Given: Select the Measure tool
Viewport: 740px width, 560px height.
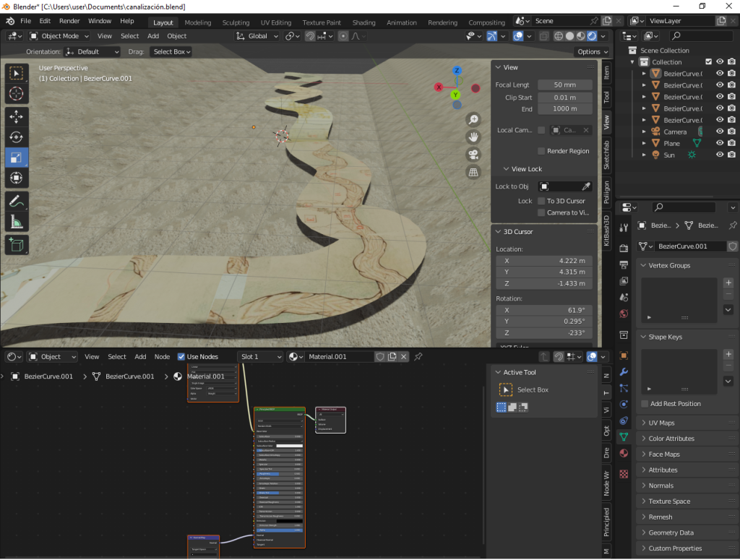Looking at the screenshot, I should 17,223.
